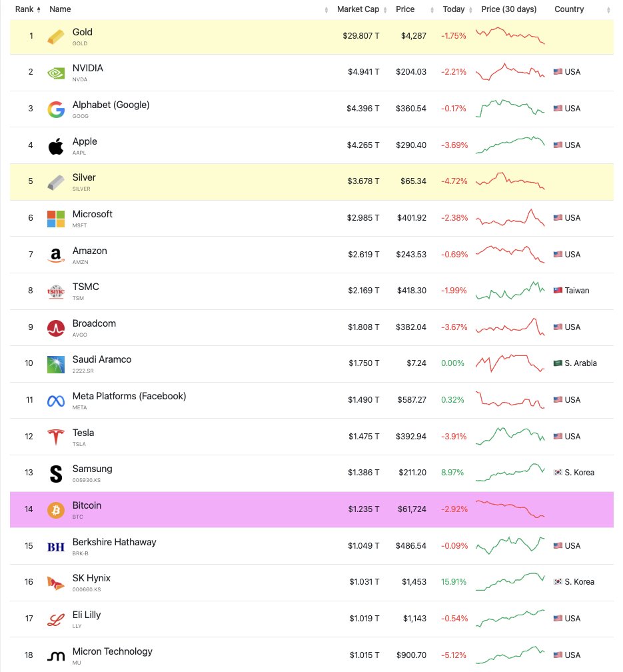Open the Samsung company link
623x672 pixels.
pyautogui.click(x=93, y=469)
